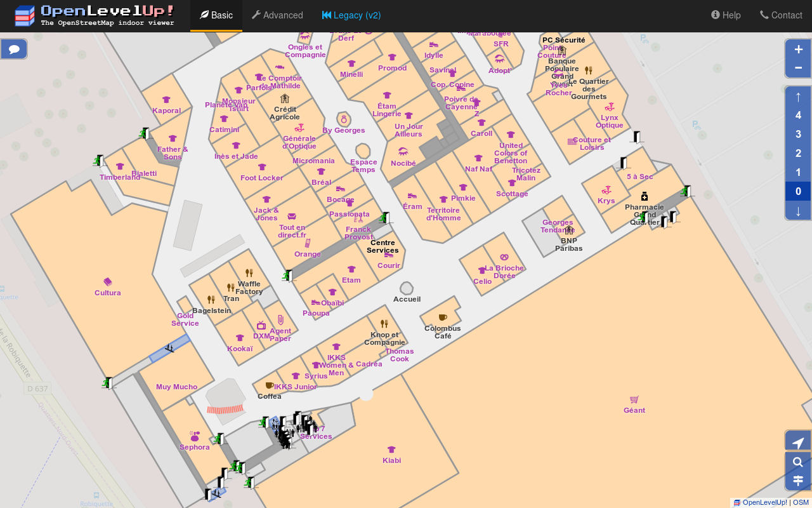Open the map settings sliders button

[x=798, y=480]
